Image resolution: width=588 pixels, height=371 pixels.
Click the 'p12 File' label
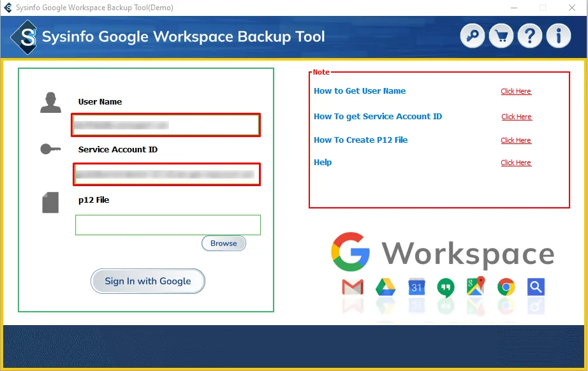tap(94, 200)
